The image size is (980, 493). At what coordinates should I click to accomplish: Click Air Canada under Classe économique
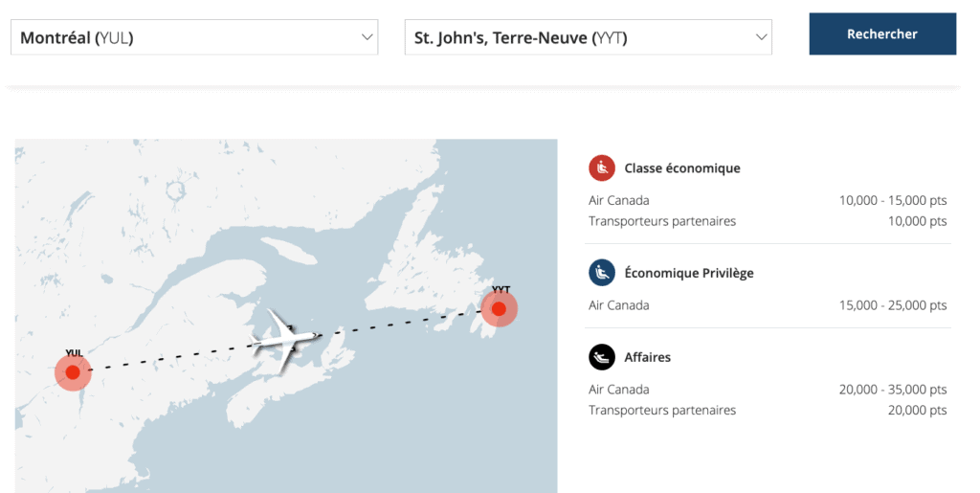pyautogui.click(x=619, y=201)
